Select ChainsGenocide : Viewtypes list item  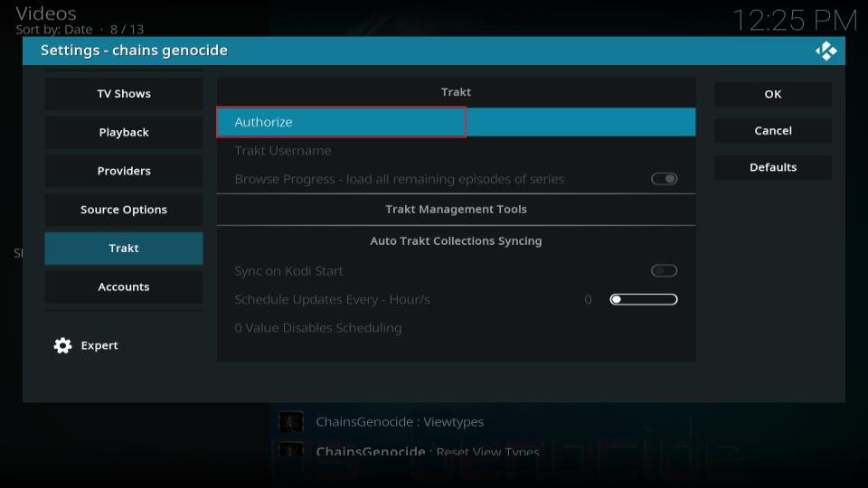pos(400,422)
